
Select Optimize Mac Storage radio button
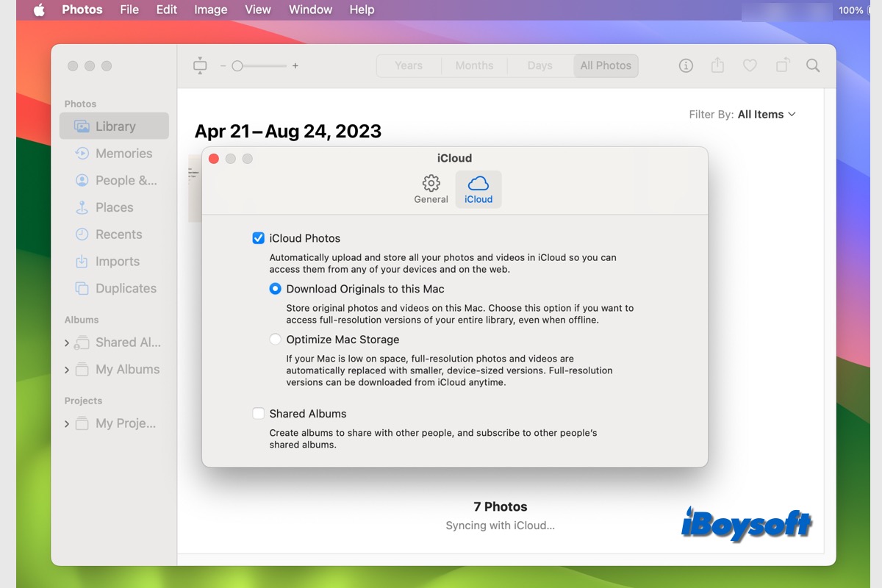[x=275, y=340]
